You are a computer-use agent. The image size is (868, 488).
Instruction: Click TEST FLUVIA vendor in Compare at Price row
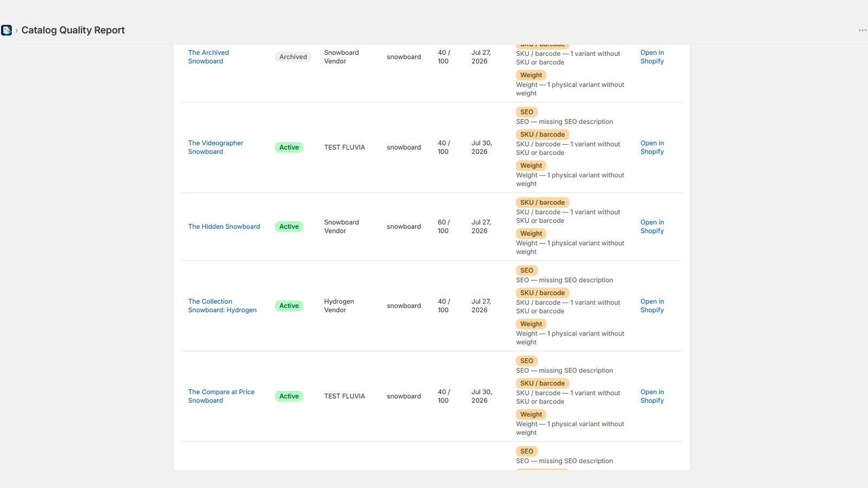(344, 396)
